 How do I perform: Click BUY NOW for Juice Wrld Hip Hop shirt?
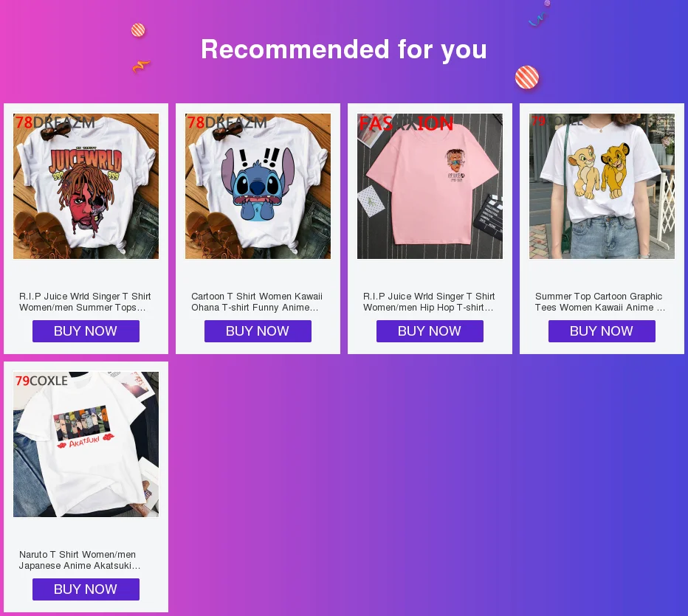pyautogui.click(x=430, y=331)
